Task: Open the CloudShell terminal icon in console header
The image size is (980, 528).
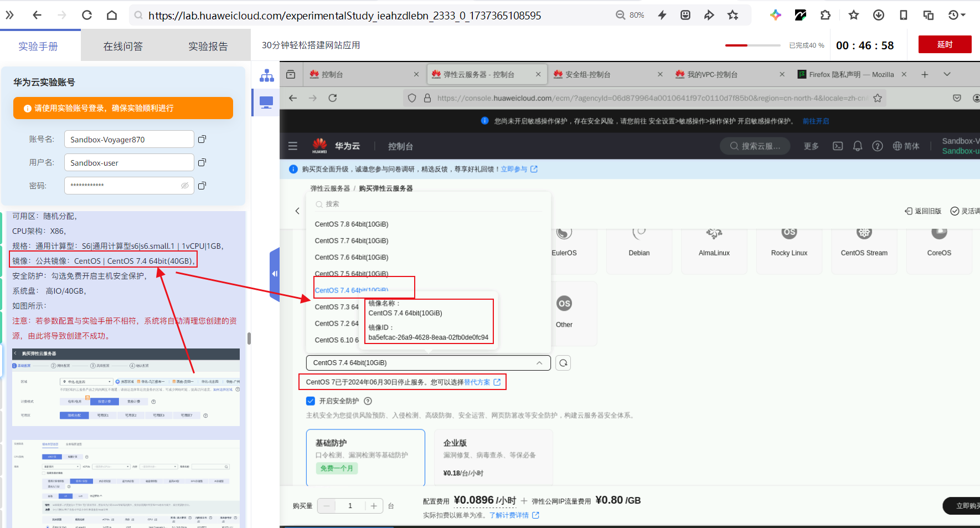Action: 838,146
